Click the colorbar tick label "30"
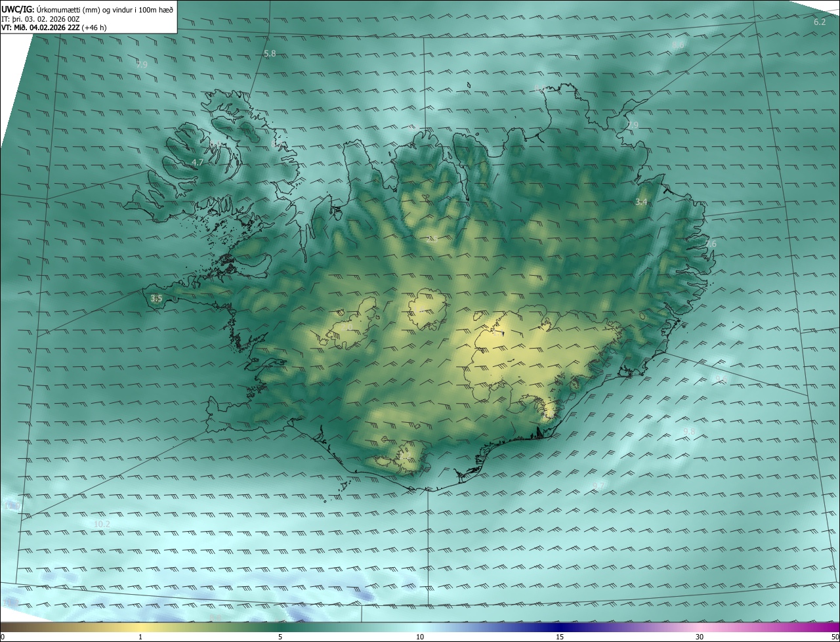This screenshot has height=642, width=840. point(700,637)
